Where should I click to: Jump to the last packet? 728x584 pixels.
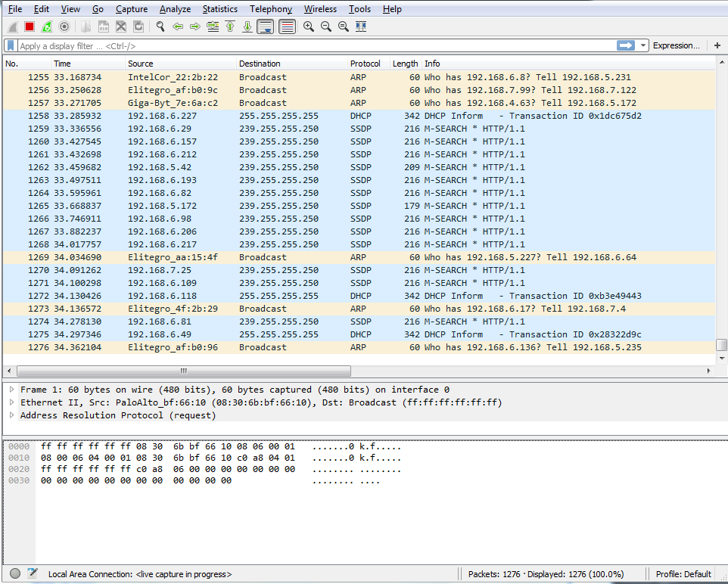[x=247, y=26]
